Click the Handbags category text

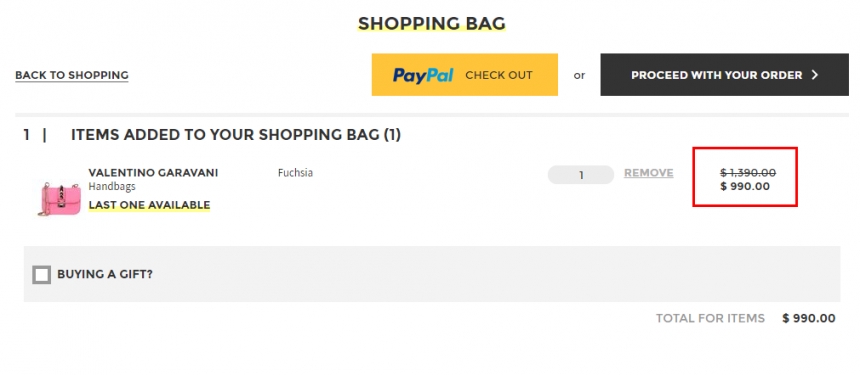(x=112, y=186)
